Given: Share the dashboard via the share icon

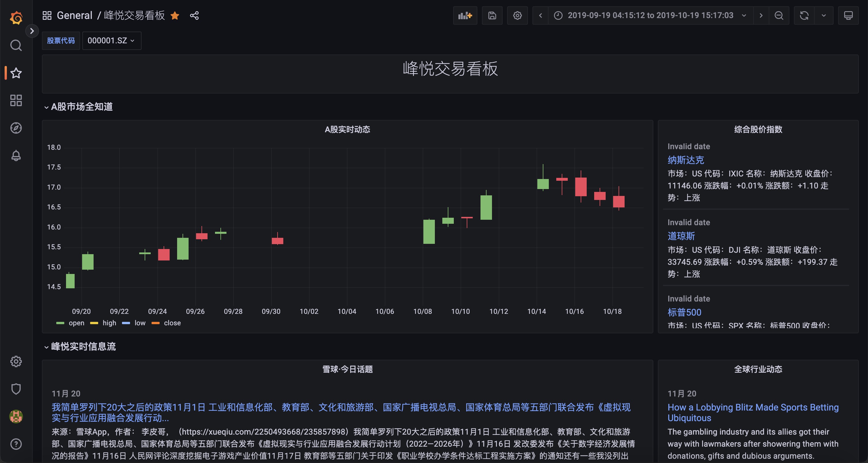Looking at the screenshot, I should pos(194,15).
